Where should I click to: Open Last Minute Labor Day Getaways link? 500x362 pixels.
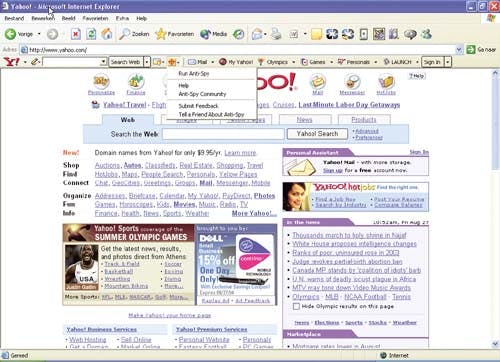[349, 105]
